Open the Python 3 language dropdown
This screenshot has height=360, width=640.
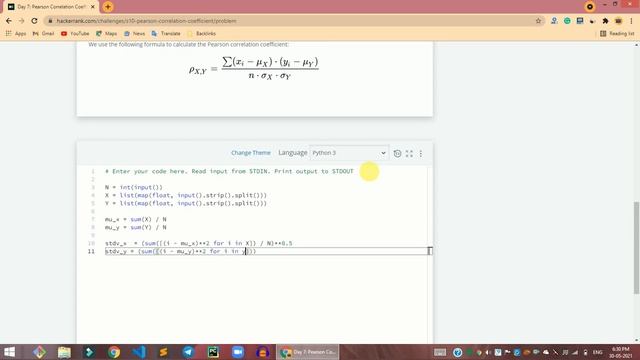[349, 153]
